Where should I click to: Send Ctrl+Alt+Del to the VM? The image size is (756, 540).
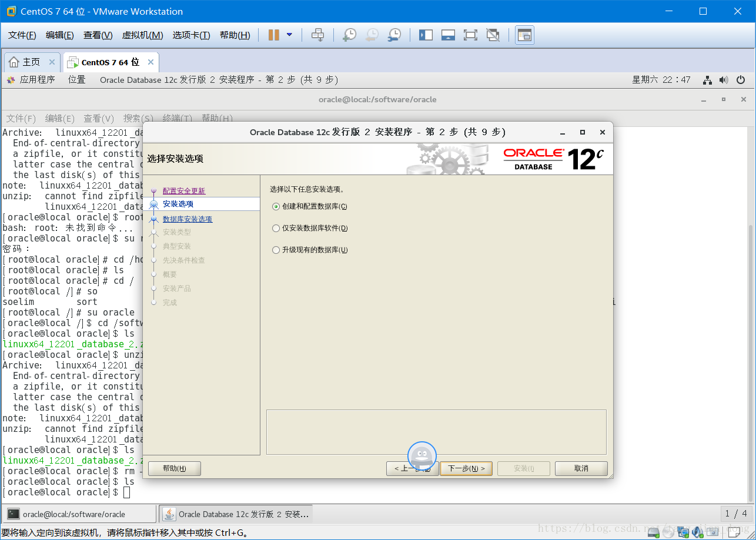coord(317,35)
